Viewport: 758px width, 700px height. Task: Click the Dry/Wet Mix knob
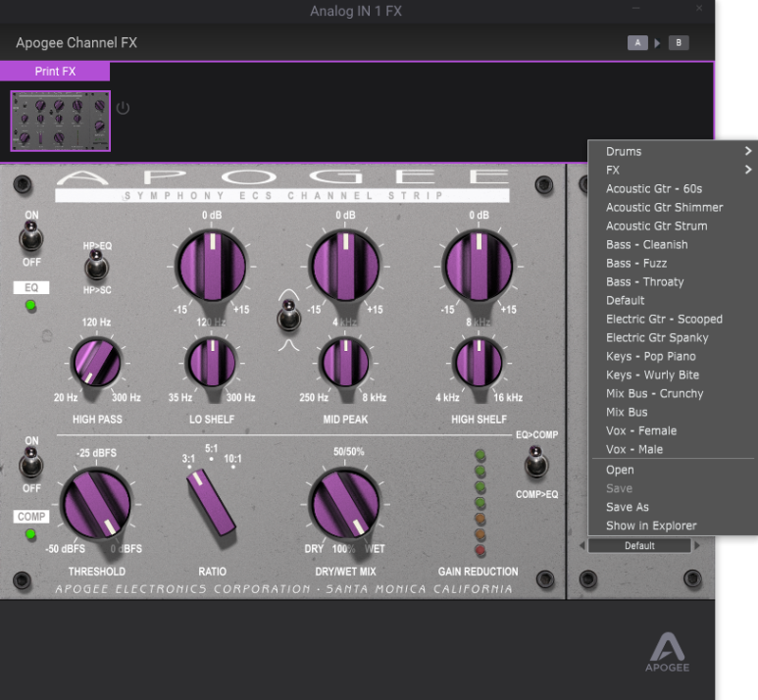(x=345, y=504)
